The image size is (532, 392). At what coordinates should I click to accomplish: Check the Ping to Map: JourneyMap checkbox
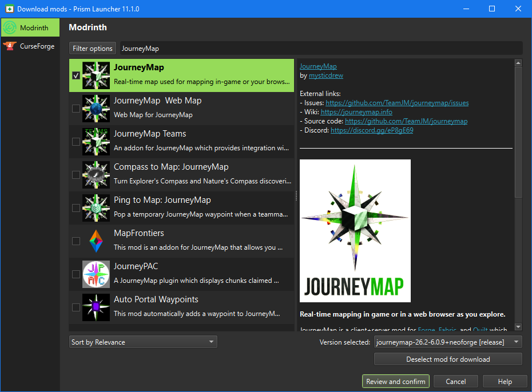[76, 208]
